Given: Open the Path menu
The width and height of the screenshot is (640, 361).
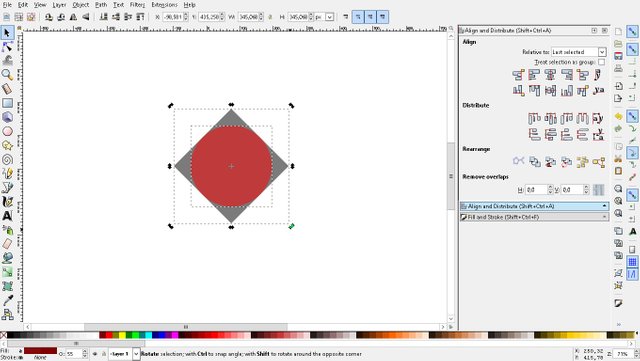Looking at the screenshot, I should (x=101, y=5).
